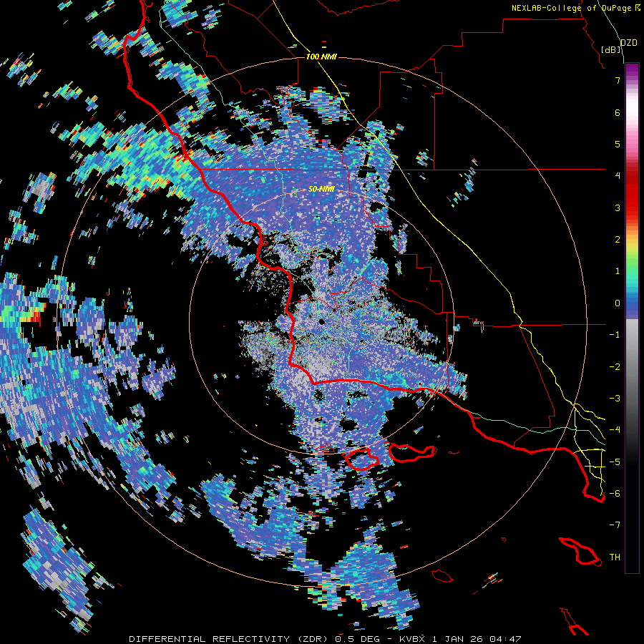Click the differential reflectivity color scale bar
The image size is (644, 644).
click(632, 318)
